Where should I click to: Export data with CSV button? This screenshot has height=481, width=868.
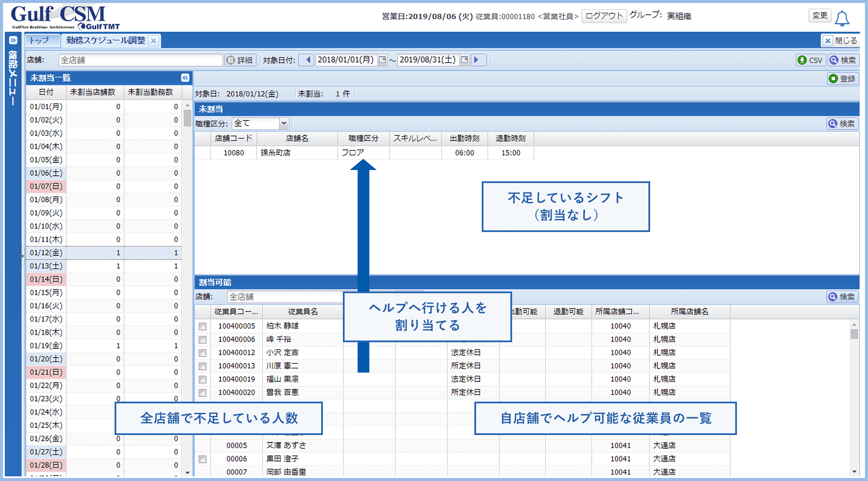coord(810,60)
